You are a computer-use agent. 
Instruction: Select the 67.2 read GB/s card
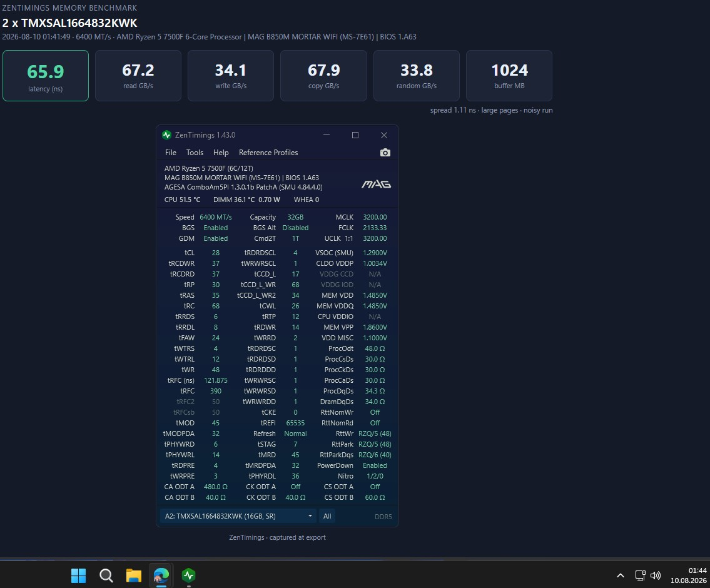138,76
